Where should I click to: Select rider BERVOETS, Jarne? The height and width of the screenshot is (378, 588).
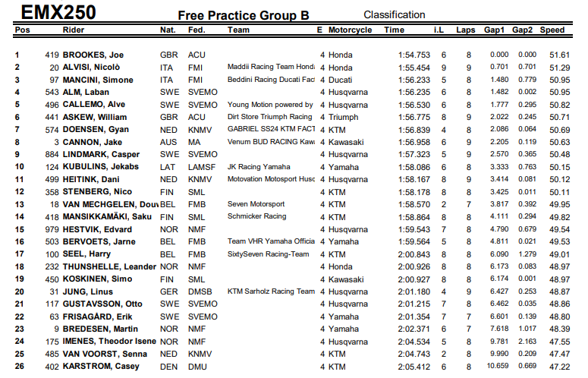tap(99, 242)
